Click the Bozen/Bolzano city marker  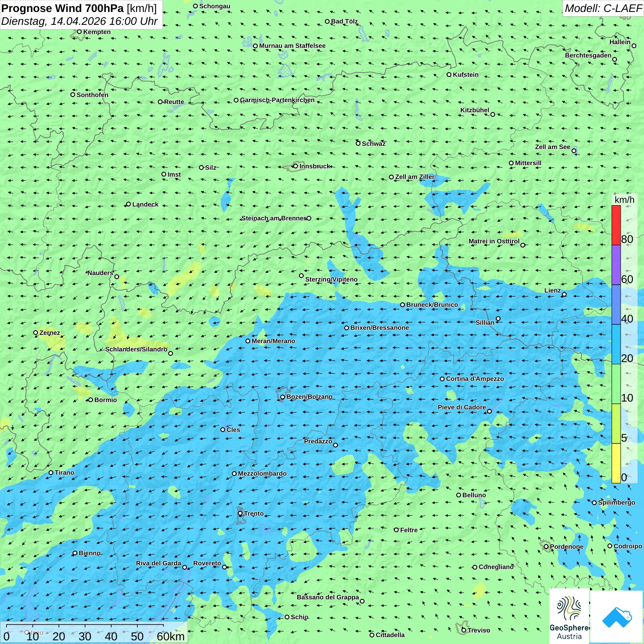pyautogui.click(x=282, y=397)
